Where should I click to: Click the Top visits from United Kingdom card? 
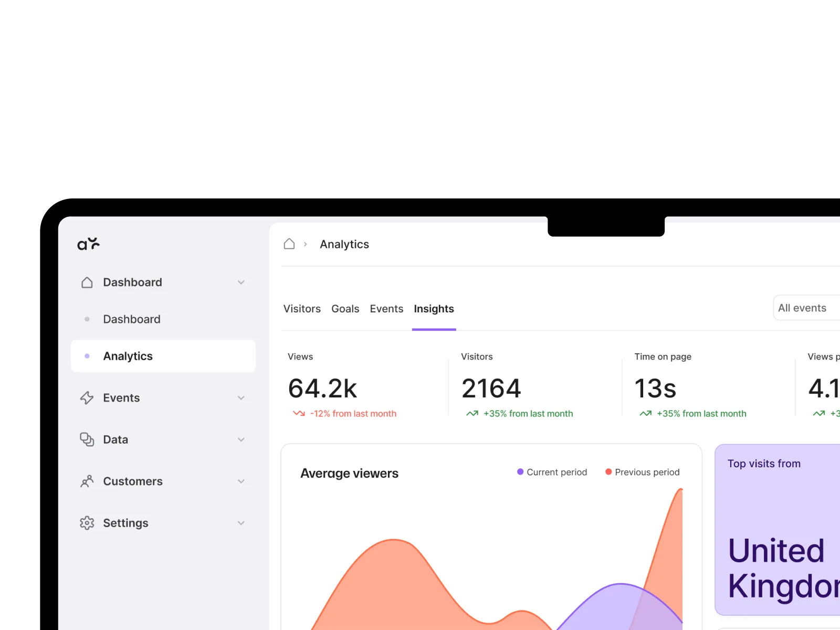pos(777,530)
